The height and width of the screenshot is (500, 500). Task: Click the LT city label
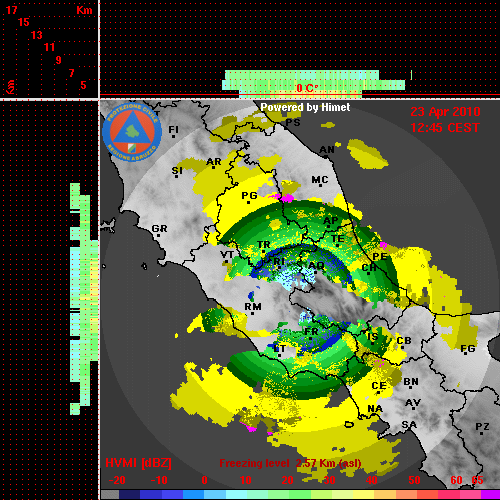tap(279, 349)
